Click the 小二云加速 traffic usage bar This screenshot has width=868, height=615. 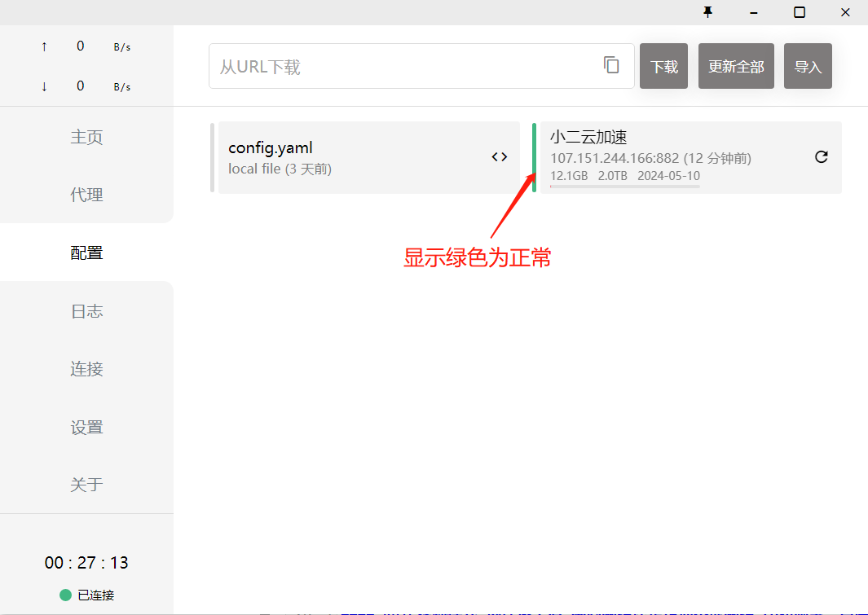624,187
